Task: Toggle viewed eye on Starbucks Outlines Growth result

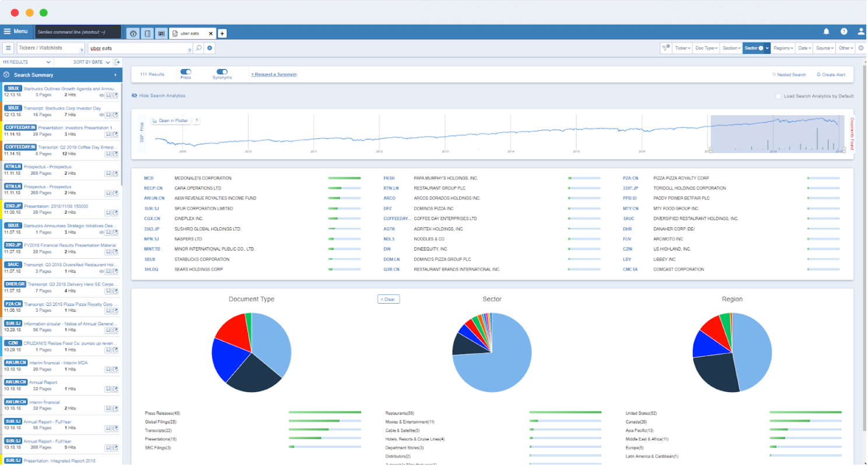Action: (101, 95)
